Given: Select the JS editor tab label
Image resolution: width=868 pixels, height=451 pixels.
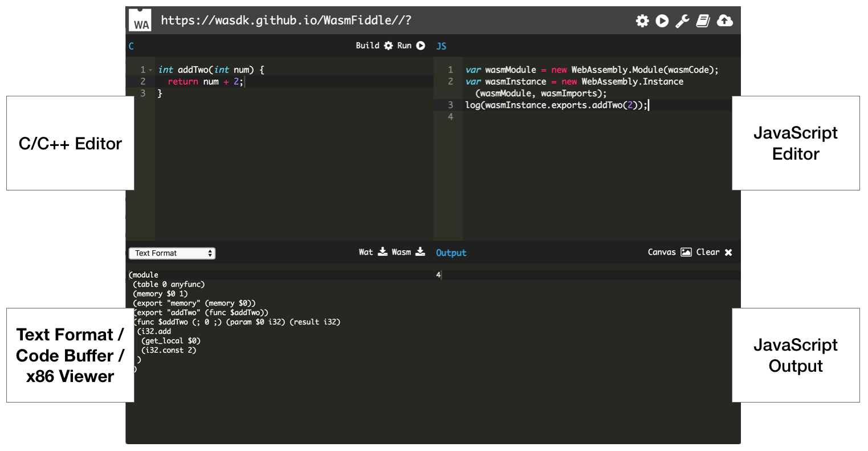Looking at the screenshot, I should coord(441,46).
